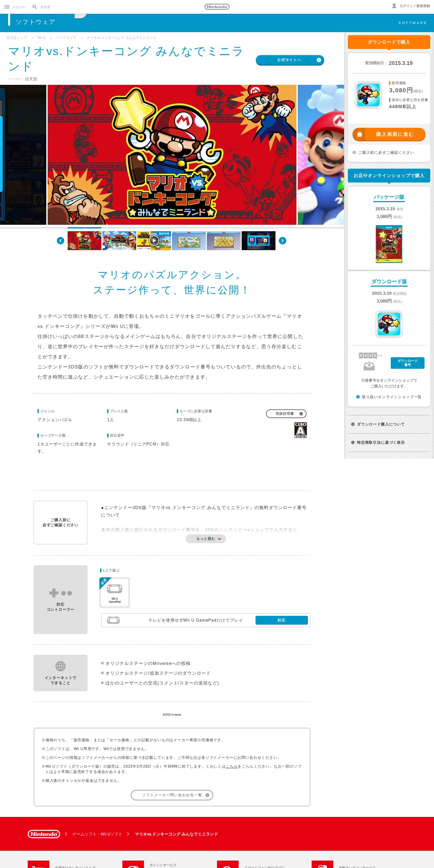Image resolution: width=434 pixels, height=868 pixels.
Task: Click the user login icon
Action: tap(394, 6)
